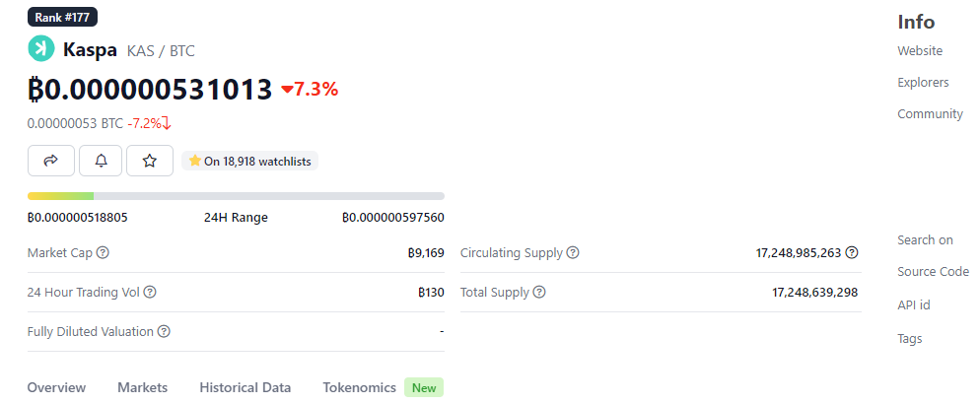Click the Rank #177 badge

62,17
